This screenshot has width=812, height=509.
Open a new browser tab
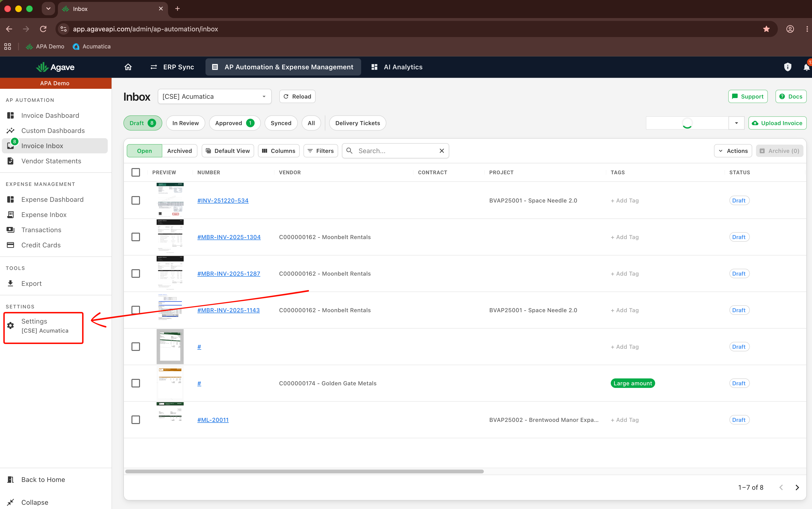[177, 9]
